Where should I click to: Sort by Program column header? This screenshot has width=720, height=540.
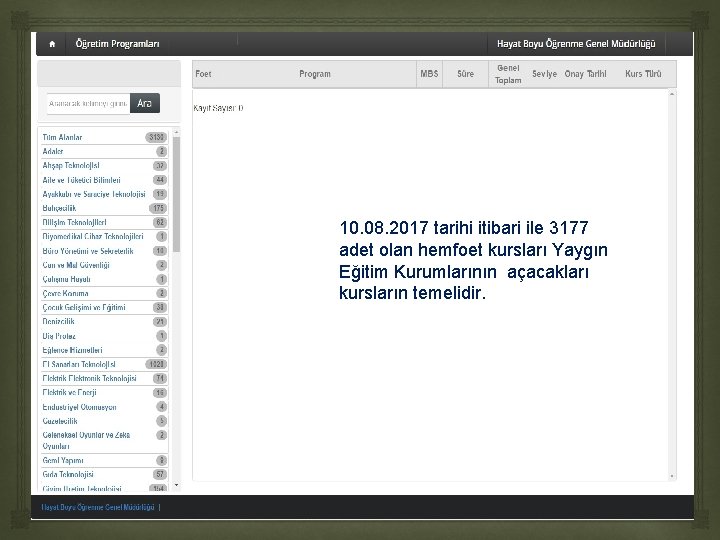pyautogui.click(x=315, y=74)
